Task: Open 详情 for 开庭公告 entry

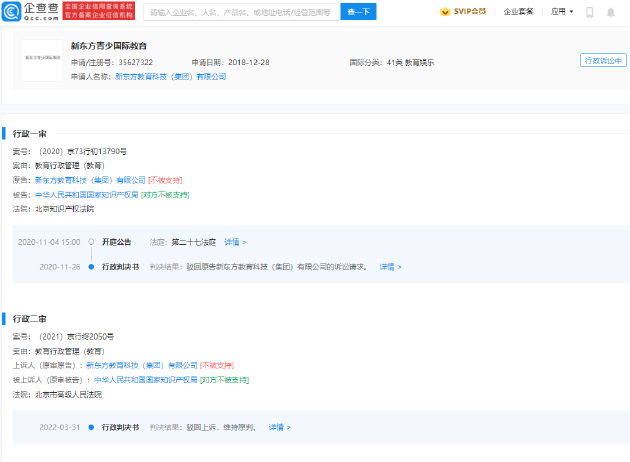Action: click(x=235, y=242)
